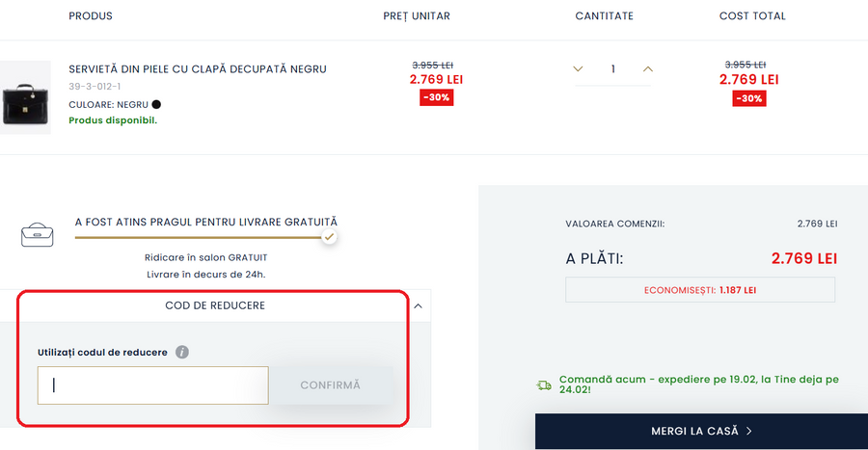Click the quantity value field
The image size is (868, 450).
pyautogui.click(x=612, y=69)
